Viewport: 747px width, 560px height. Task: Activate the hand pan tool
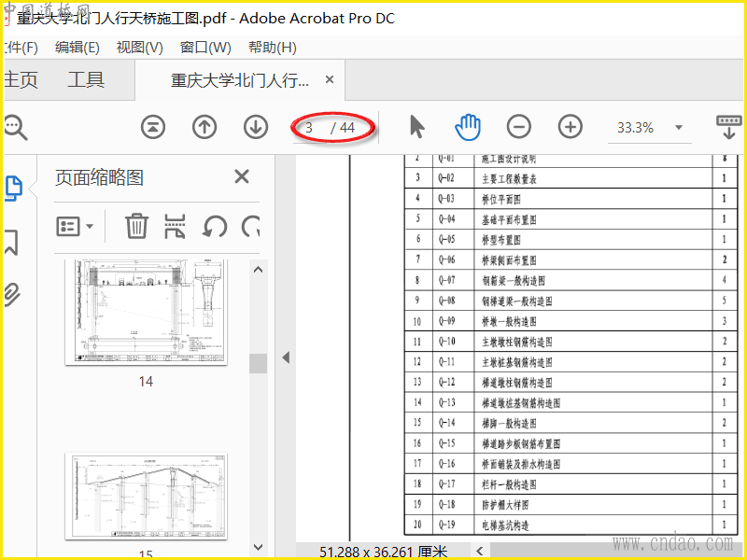pyautogui.click(x=468, y=127)
